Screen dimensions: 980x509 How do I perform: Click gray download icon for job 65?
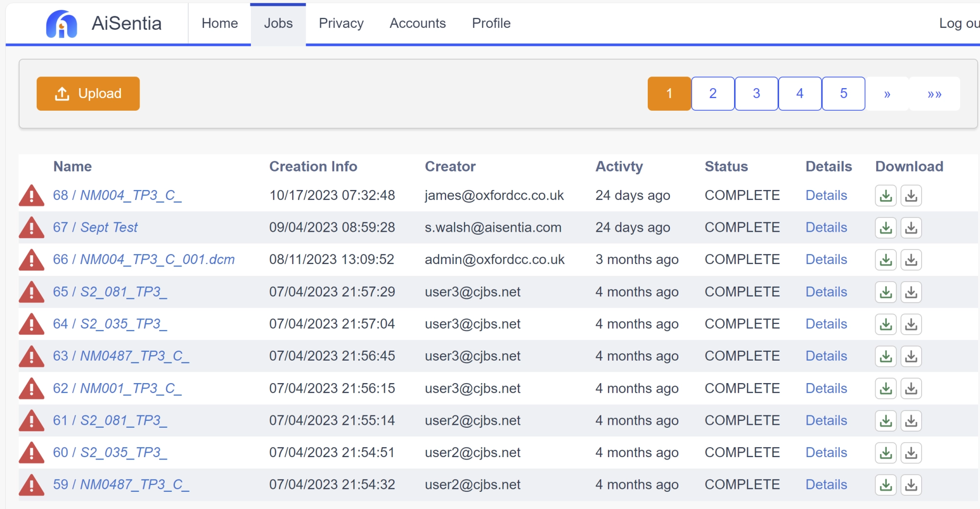coord(911,292)
